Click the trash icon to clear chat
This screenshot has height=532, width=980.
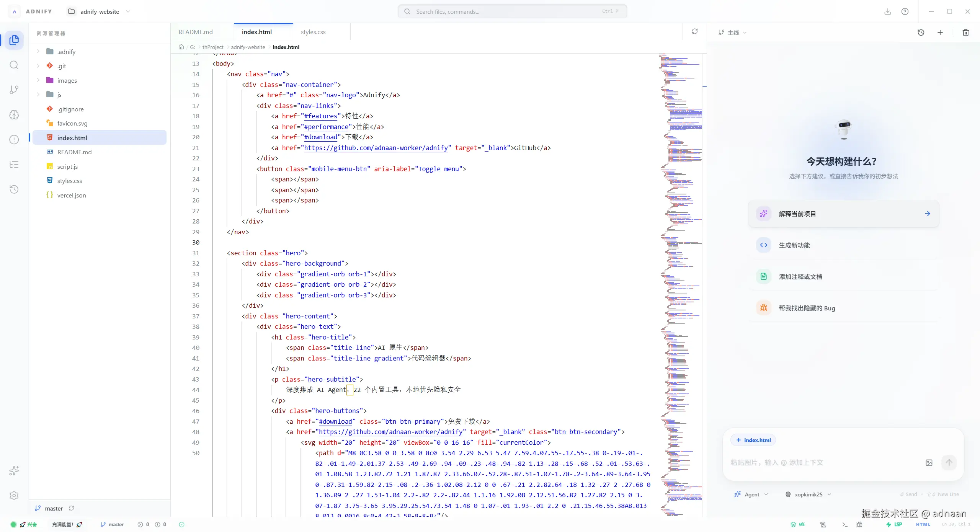pyautogui.click(x=965, y=33)
